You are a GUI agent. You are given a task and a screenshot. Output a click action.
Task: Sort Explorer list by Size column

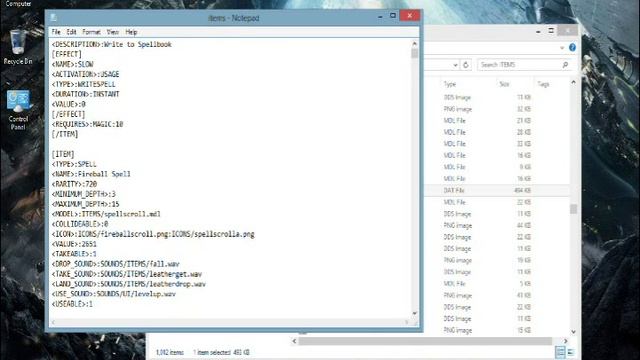(x=504, y=84)
